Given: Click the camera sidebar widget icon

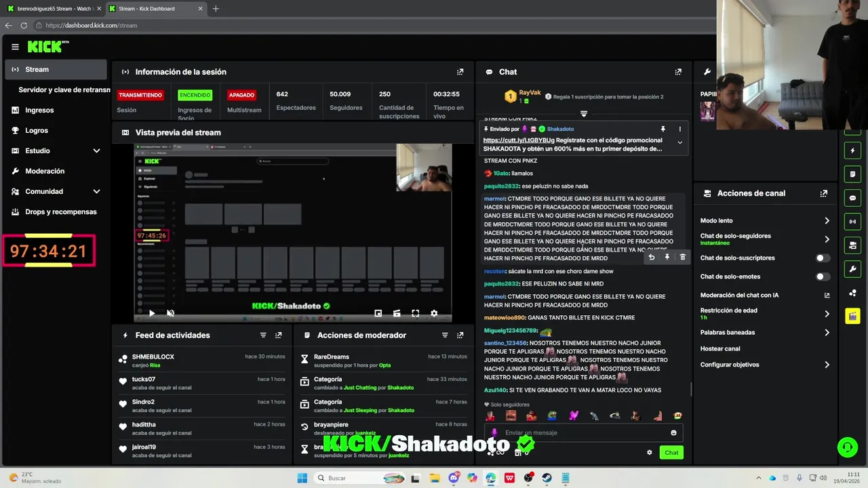Looking at the screenshot, I should [852, 245].
